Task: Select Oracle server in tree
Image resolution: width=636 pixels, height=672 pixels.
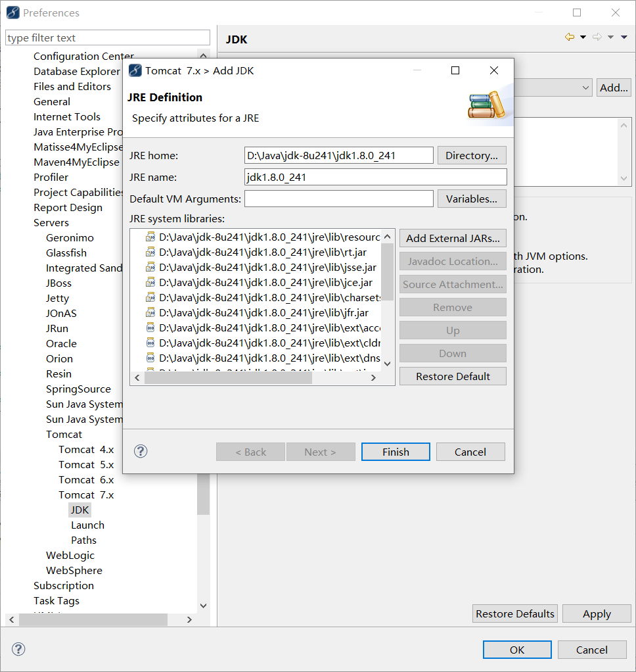Action: (61, 344)
